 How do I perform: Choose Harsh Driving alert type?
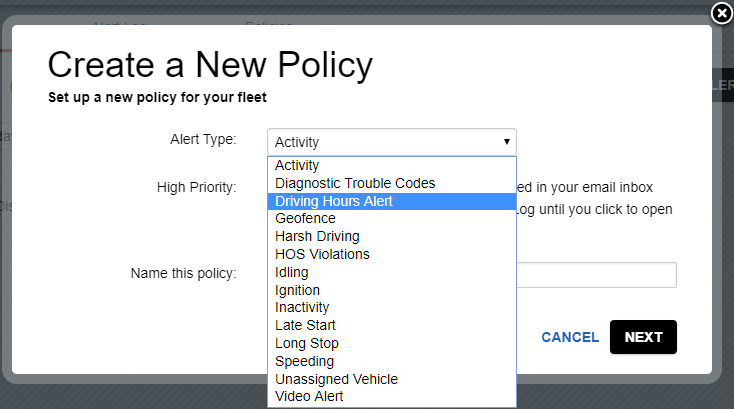[x=392, y=236]
